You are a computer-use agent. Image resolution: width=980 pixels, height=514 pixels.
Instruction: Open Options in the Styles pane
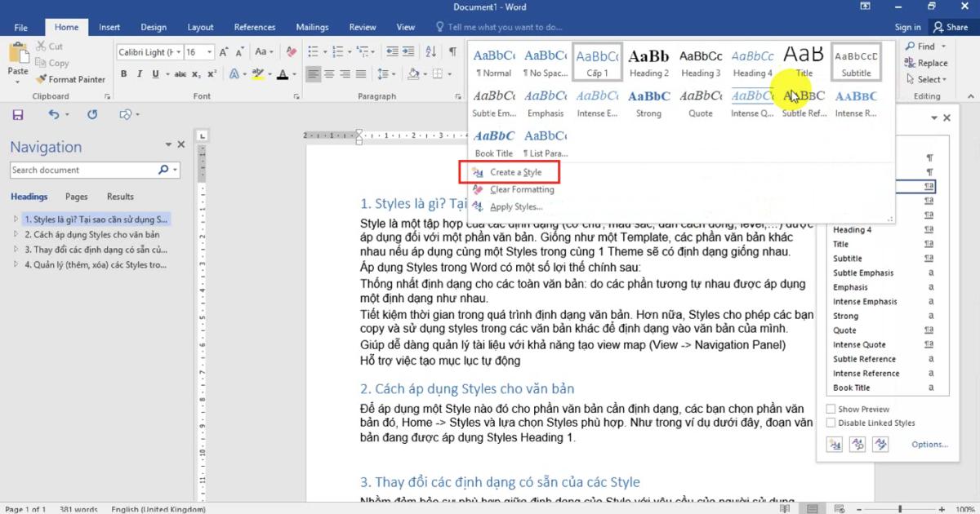click(x=929, y=444)
